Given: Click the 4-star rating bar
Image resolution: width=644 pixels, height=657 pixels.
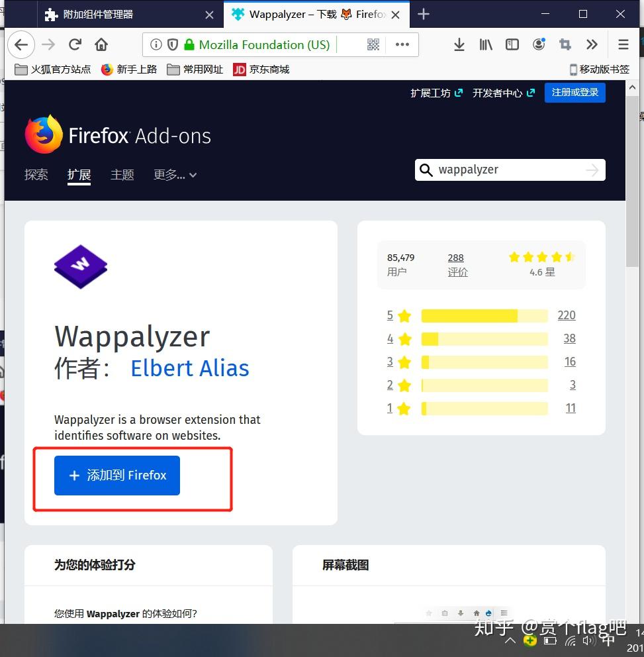Looking at the screenshot, I should pyautogui.click(x=484, y=339).
